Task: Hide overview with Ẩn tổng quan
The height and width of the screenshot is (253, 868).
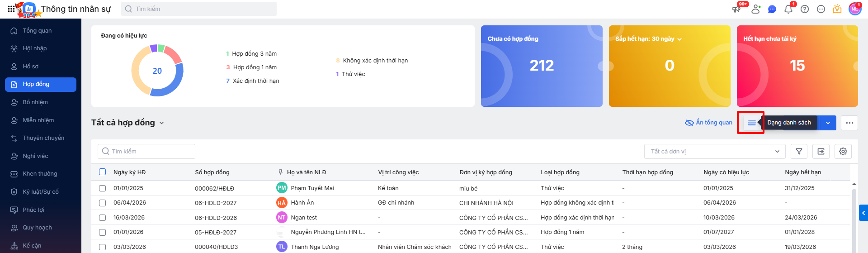Action: (x=709, y=123)
